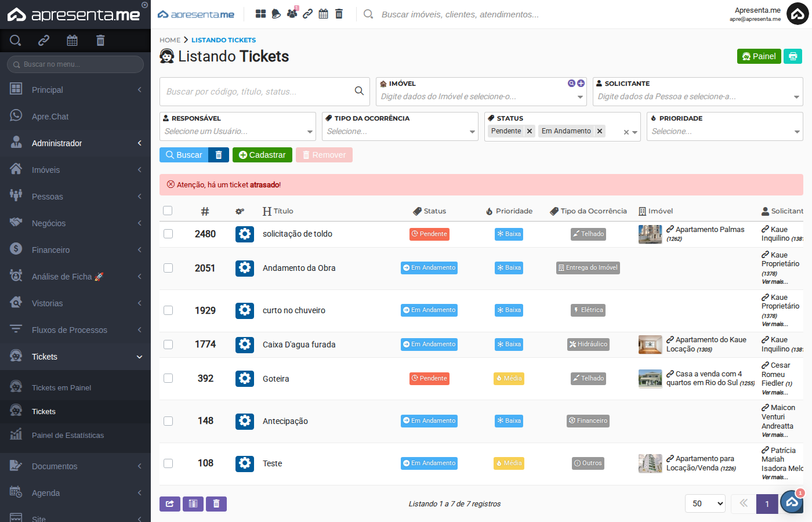Image resolution: width=812 pixels, height=522 pixels.
Task: Open the Apre.Chat sidebar item
Action: point(75,117)
